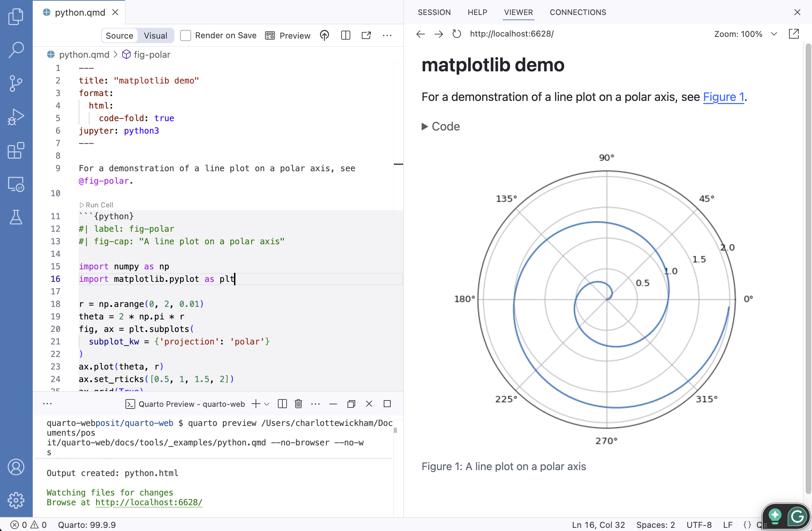
Task: Open the Accounts menu
Action: coord(16,467)
